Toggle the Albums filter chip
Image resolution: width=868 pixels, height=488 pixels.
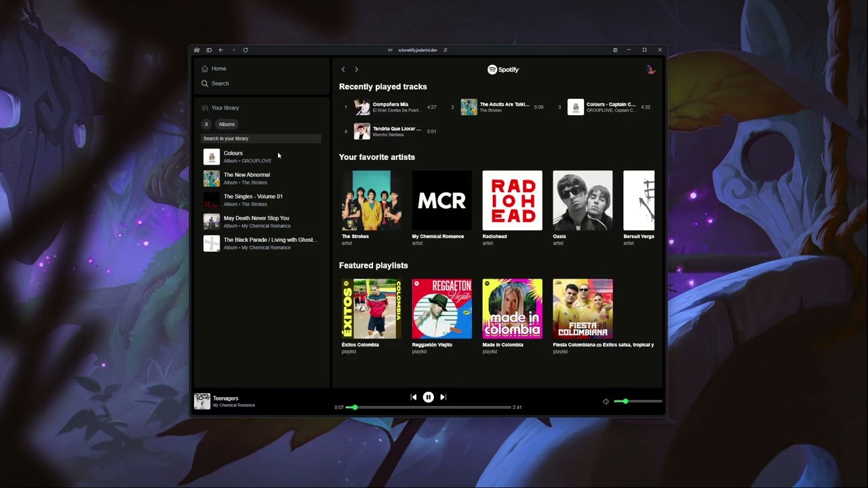[226, 124]
